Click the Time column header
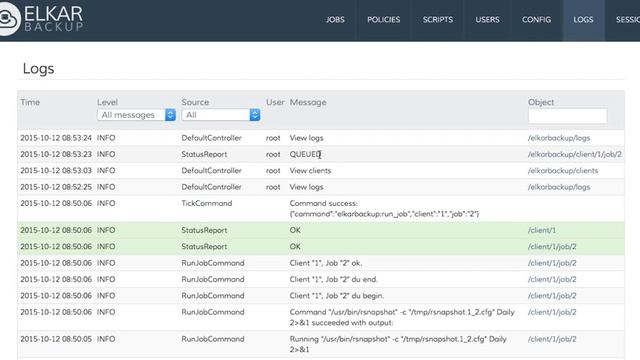This screenshot has height=360, width=640. pos(30,102)
